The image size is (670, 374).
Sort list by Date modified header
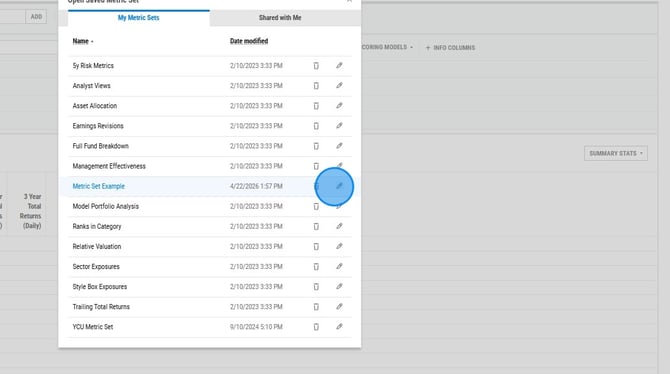(x=249, y=41)
